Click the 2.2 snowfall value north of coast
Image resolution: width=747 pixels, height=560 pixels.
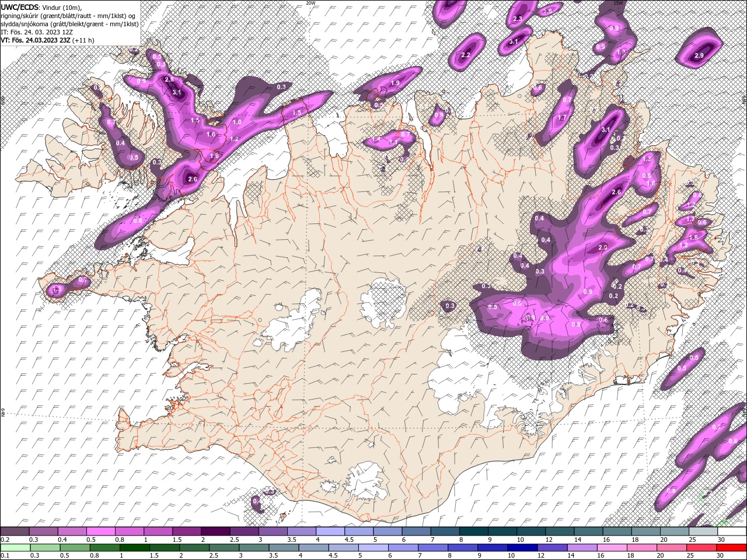tap(466, 55)
